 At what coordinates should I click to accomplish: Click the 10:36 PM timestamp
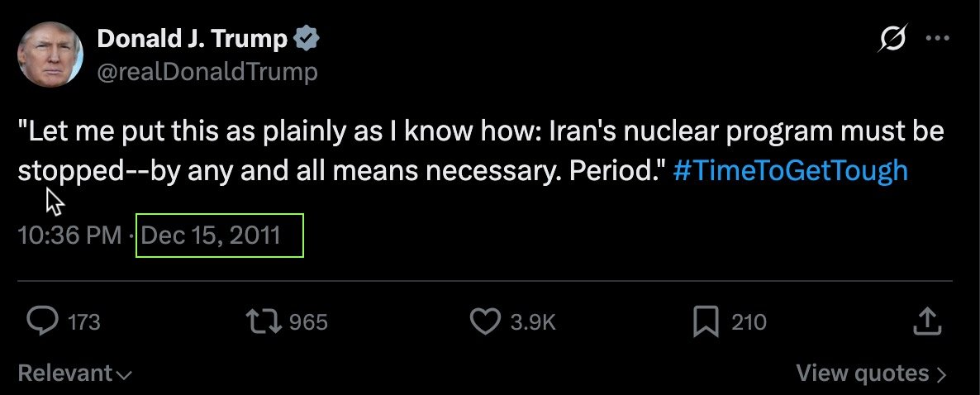[69, 235]
